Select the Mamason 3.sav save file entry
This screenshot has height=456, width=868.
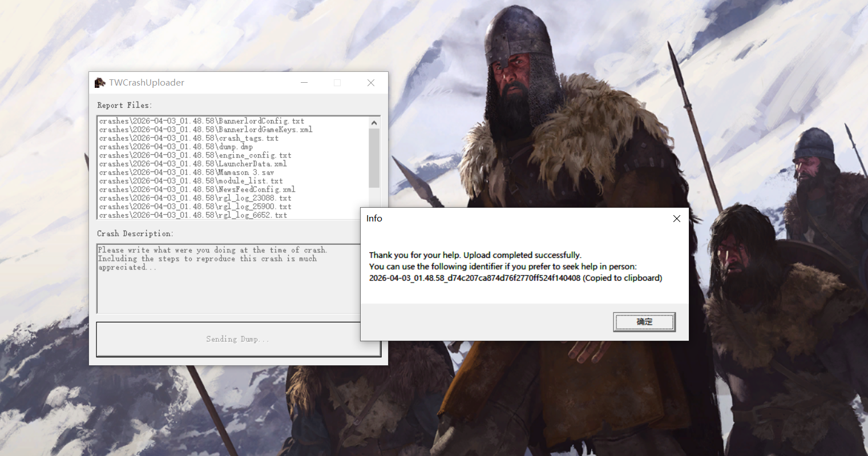click(187, 172)
